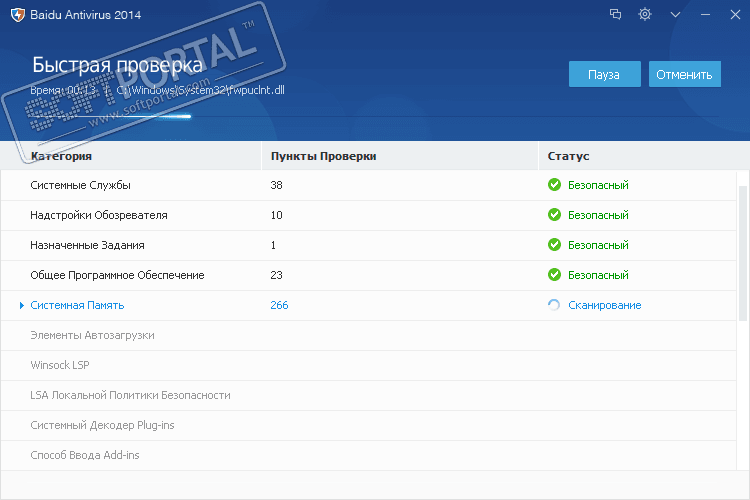
Task: Click the value 10 in Пункты Проверки
Action: (x=276, y=215)
